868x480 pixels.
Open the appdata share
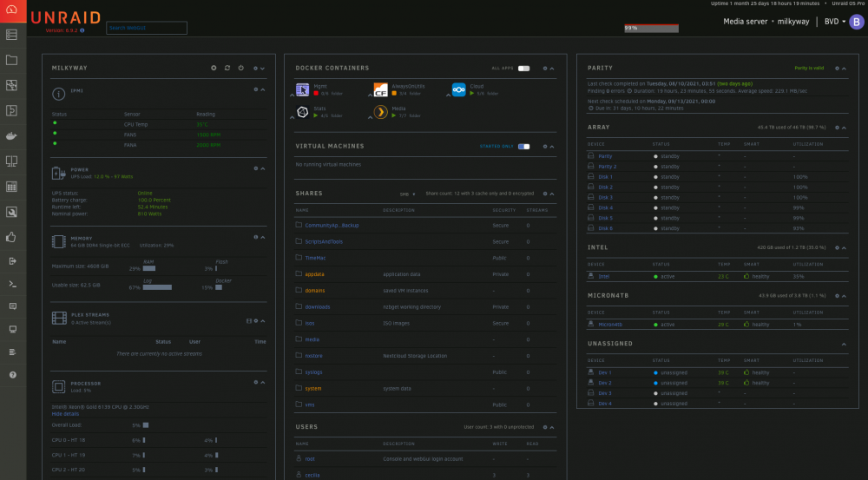coord(314,274)
